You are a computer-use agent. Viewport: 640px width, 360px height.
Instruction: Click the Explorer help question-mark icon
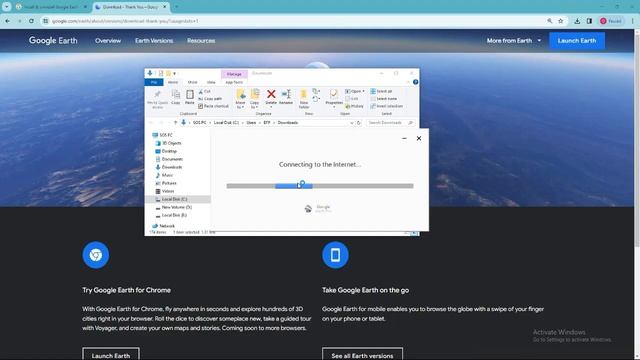tap(415, 82)
